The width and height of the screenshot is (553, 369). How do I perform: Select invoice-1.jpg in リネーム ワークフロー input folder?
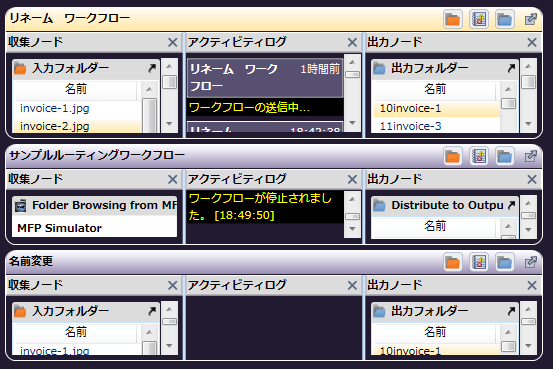point(78,108)
